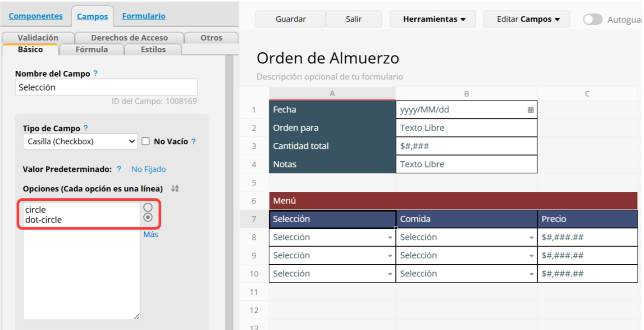Screen dimensions: 644x330
Task: Select column A header
Action: 332,94
